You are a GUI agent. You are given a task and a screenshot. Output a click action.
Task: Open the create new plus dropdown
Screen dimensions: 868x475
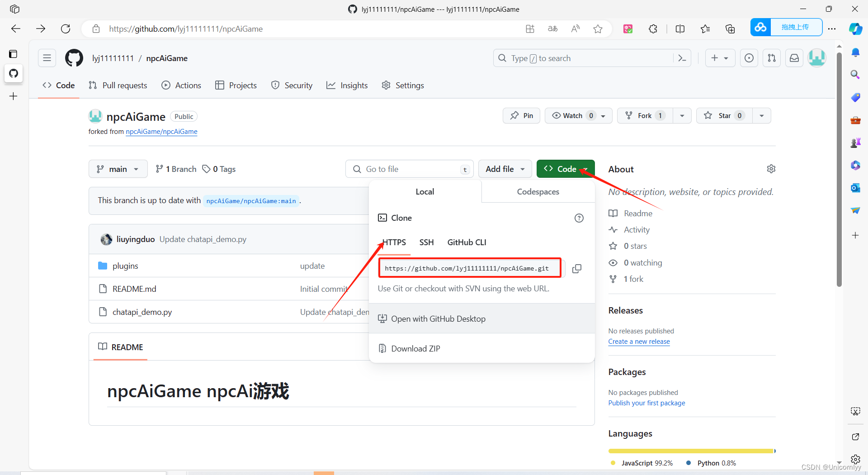coord(720,58)
